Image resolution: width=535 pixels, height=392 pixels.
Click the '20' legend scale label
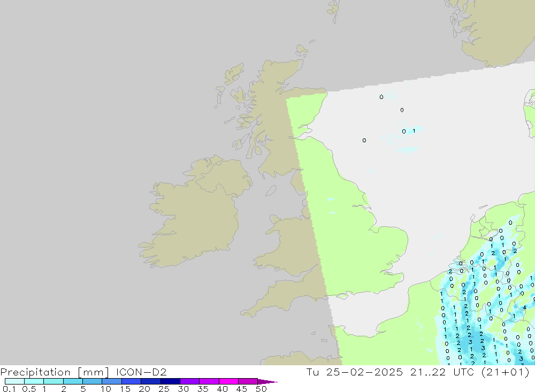pyautogui.click(x=144, y=389)
